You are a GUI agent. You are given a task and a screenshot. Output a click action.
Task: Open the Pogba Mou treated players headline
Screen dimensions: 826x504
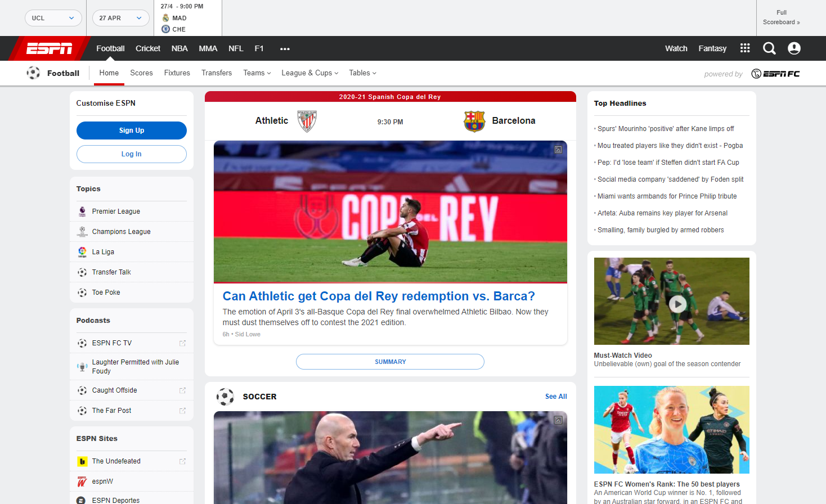670,146
